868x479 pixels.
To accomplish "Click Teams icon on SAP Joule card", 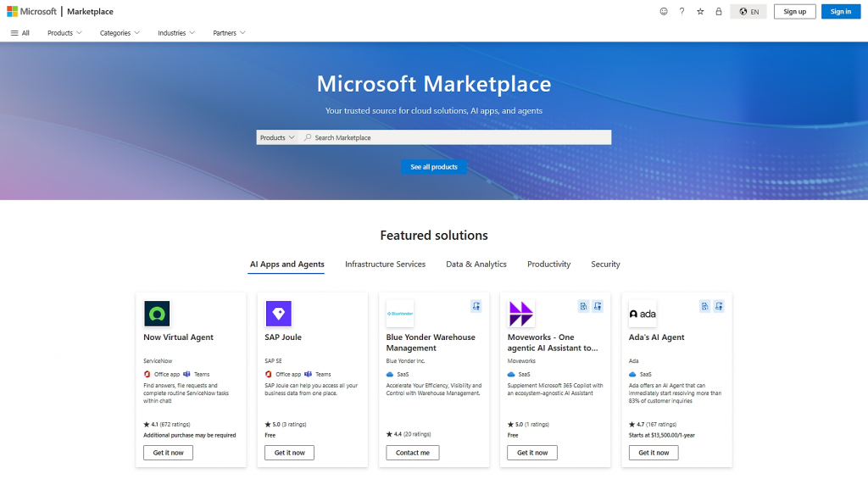I will point(308,375).
